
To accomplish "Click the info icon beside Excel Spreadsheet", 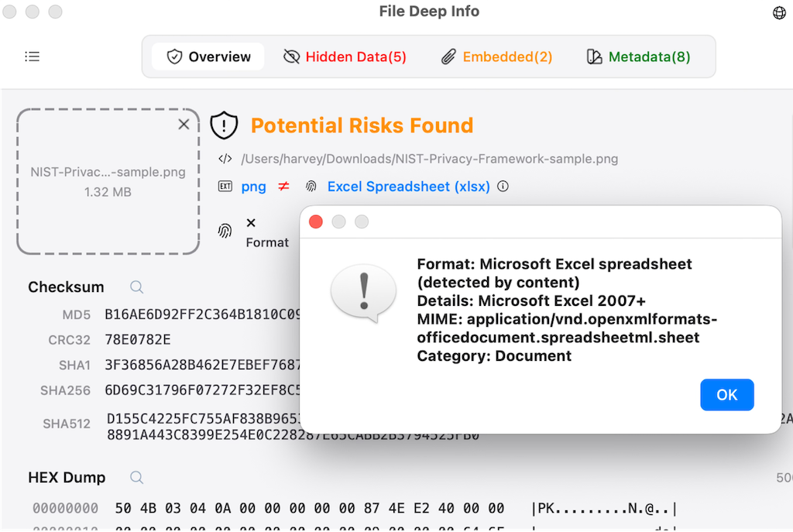I will coord(503,187).
